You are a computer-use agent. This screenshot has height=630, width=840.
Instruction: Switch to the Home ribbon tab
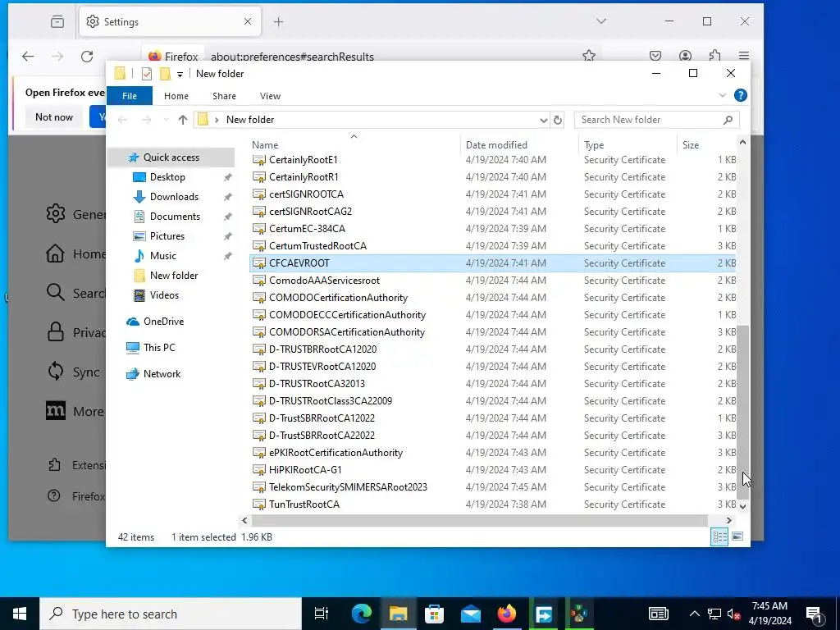(x=176, y=96)
